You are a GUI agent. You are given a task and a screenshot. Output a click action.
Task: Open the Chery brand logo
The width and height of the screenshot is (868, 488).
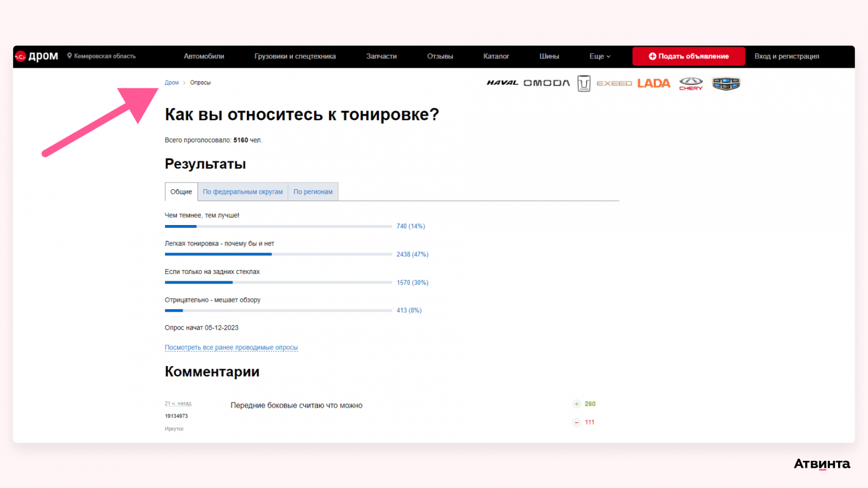pos(691,84)
